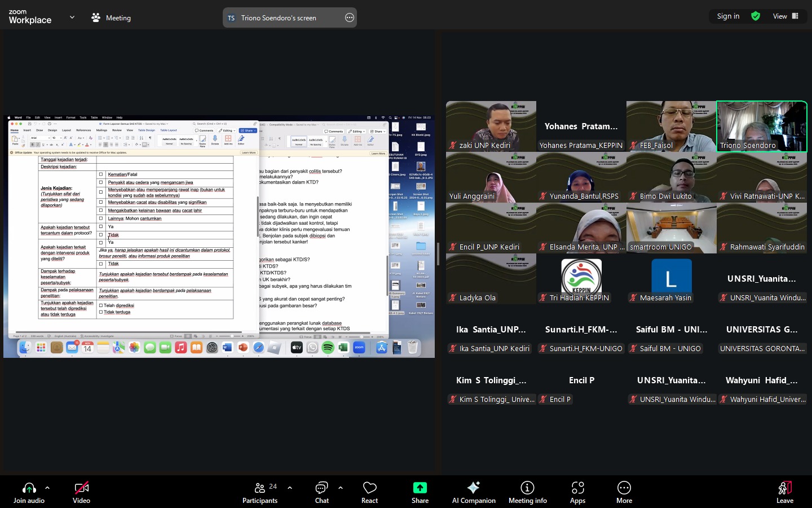
Task: Select Triono Soendoro's video thumbnail
Action: pyautogui.click(x=761, y=126)
